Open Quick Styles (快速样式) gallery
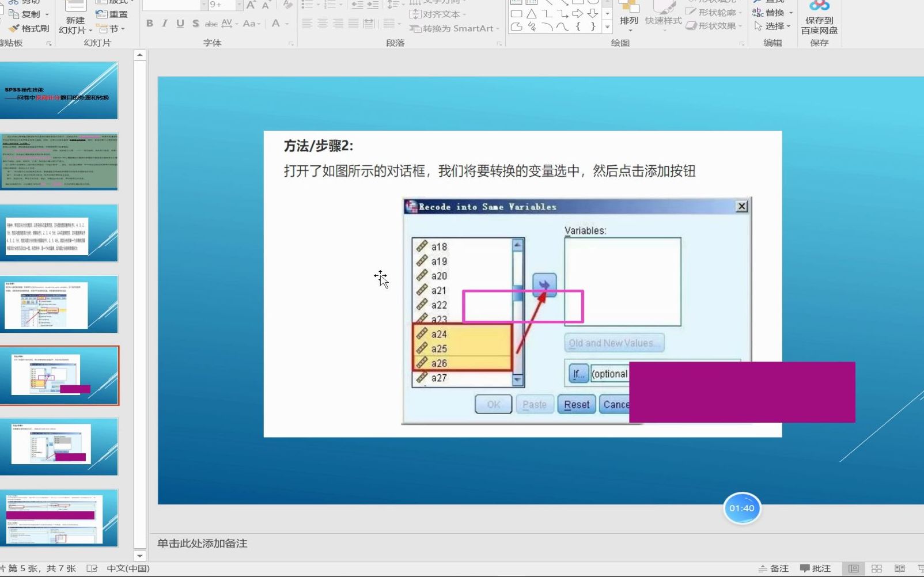 (x=663, y=16)
